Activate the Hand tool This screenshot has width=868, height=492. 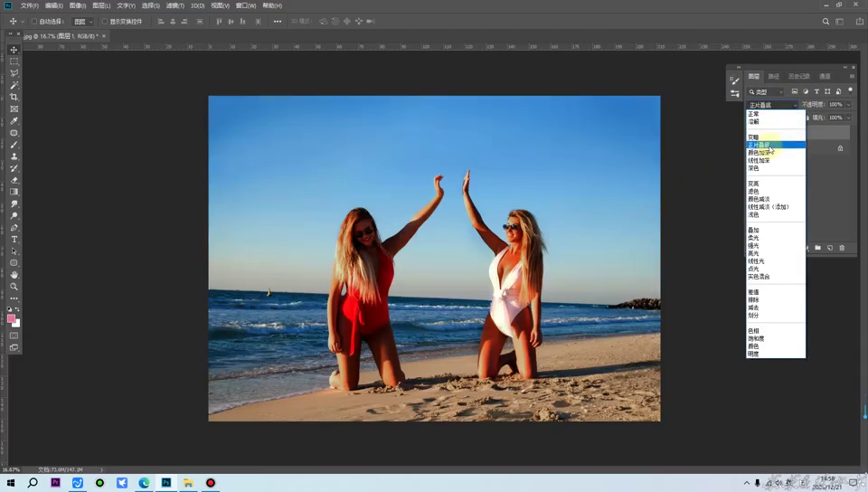pyautogui.click(x=14, y=275)
